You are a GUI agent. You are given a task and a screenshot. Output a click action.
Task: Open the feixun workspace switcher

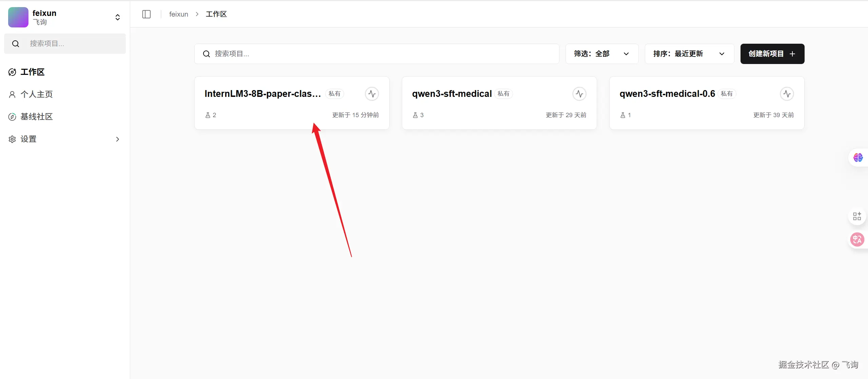click(117, 17)
